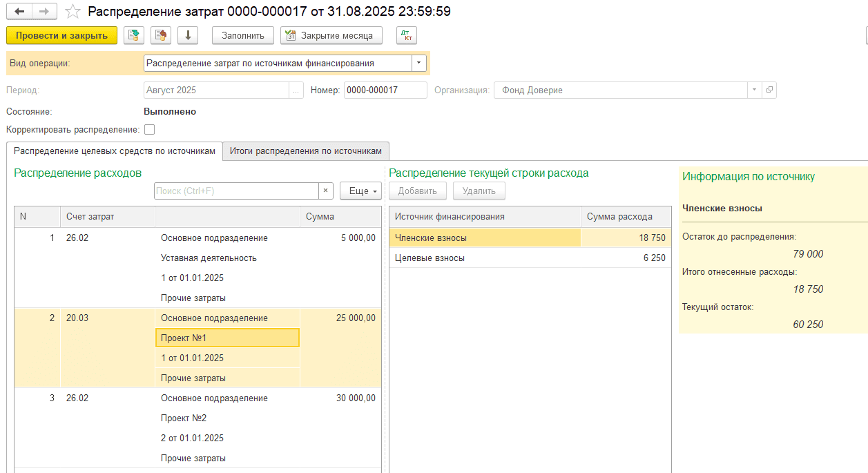The width and height of the screenshot is (868, 473).
Task: Open the Дт/Кт postings view
Action: point(406,35)
